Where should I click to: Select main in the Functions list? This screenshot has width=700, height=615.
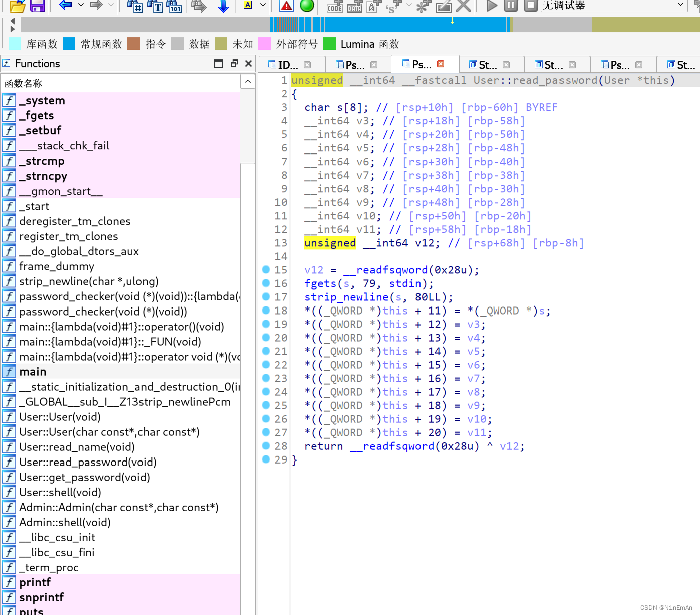click(x=120, y=372)
